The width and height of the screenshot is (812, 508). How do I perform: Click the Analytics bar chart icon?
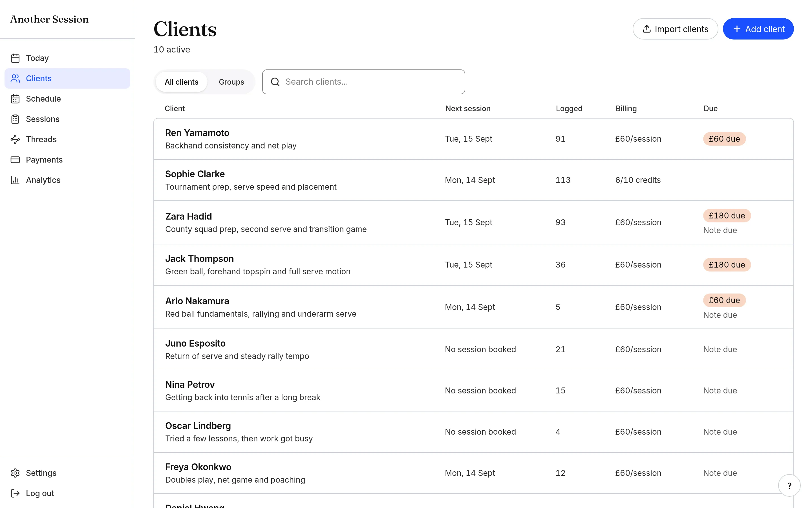click(15, 180)
